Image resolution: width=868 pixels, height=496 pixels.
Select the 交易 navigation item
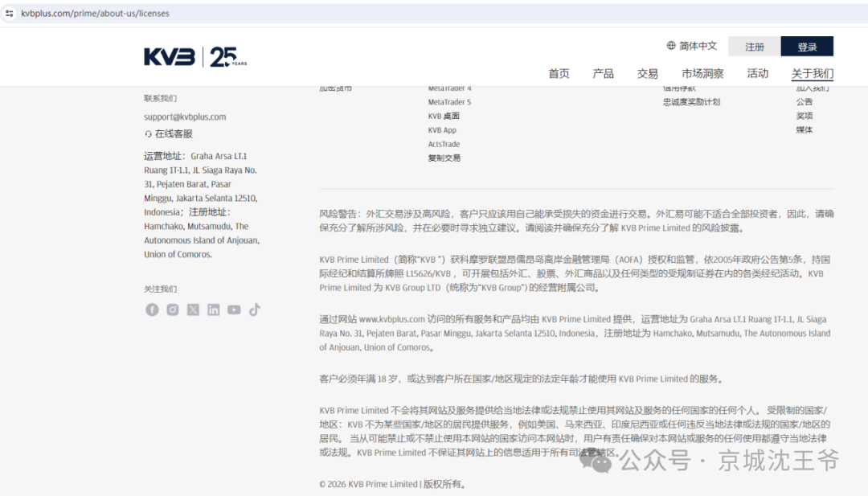click(x=647, y=73)
